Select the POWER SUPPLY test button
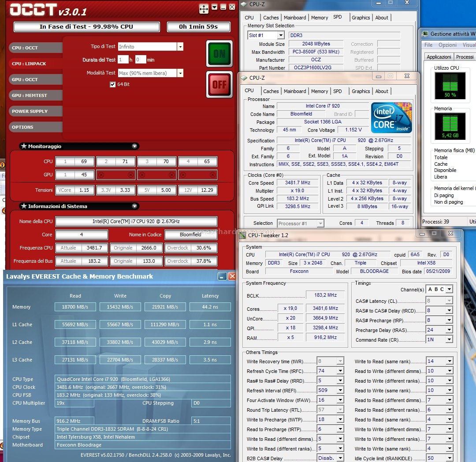476x462 pixels. (36, 111)
